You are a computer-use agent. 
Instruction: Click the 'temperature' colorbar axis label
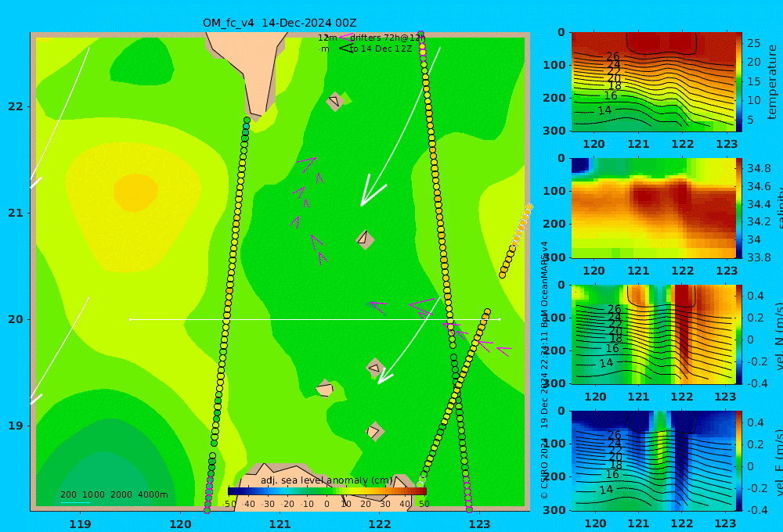[772, 82]
